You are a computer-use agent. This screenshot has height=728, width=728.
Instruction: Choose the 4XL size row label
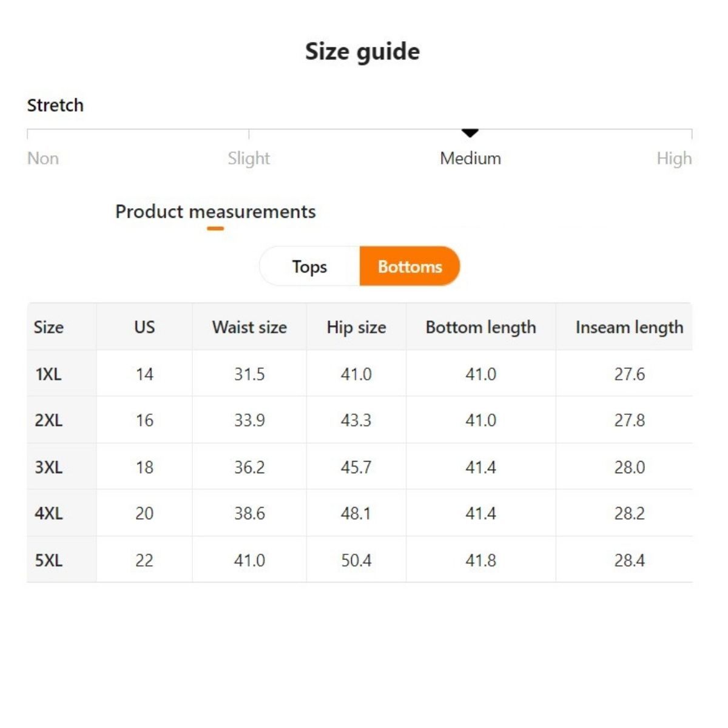coord(49,513)
